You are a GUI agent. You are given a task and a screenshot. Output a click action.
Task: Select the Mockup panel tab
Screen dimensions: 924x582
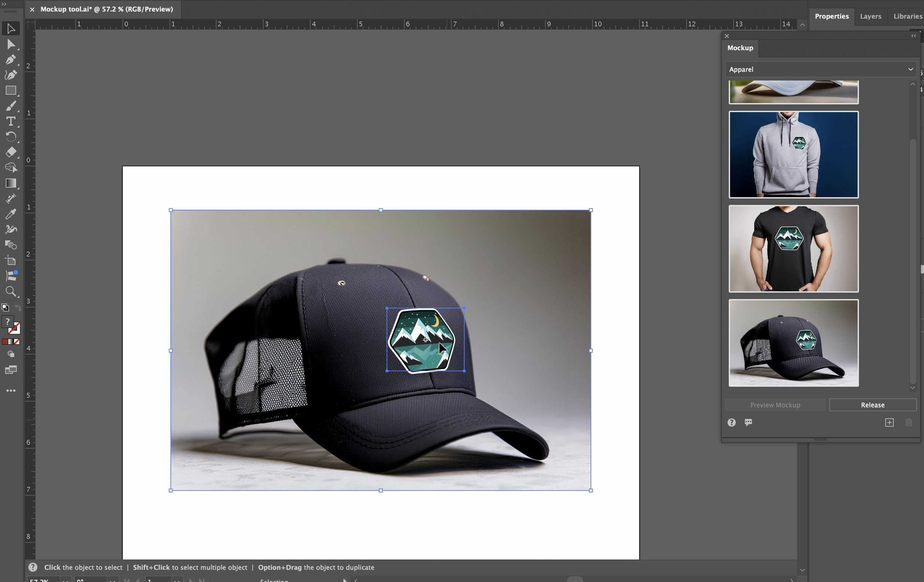pos(740,48)
